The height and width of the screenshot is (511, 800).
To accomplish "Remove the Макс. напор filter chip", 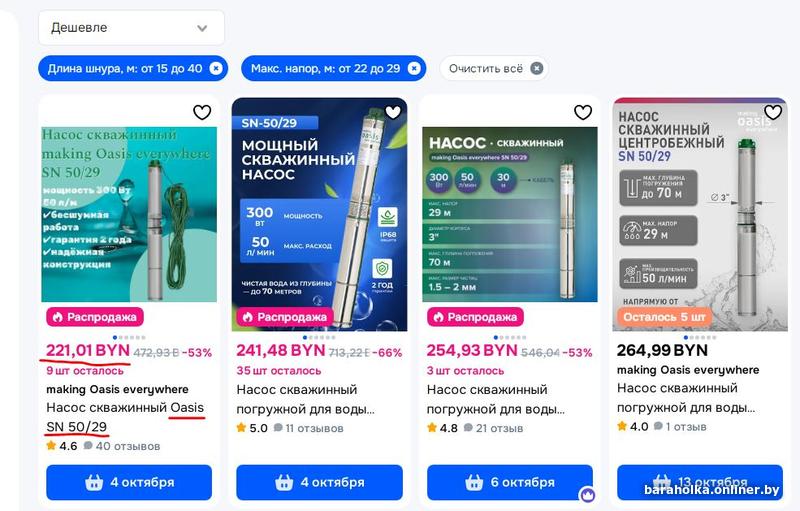I will tap(414, 68).
